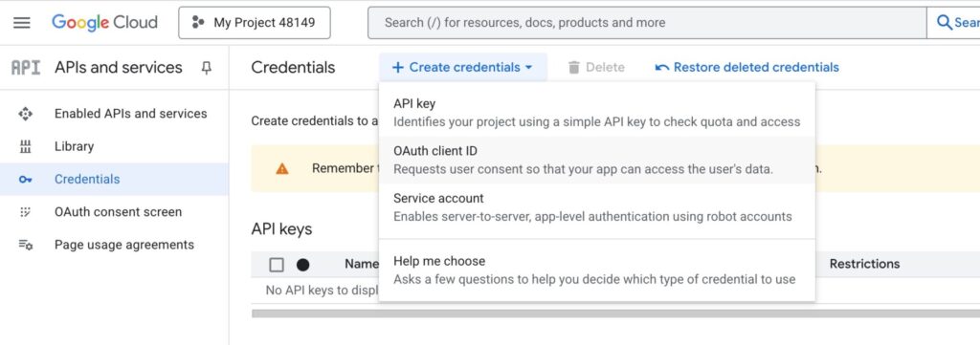980x345 pixels.
Task: Click the horizontal scrollbar below API keys
Action: point(615,313)
